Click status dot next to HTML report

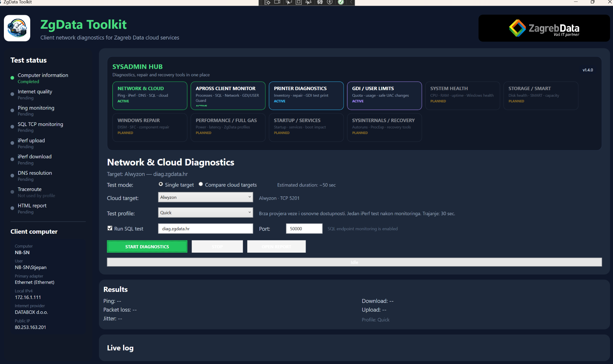pyautogui.click(x=12, y=208)
